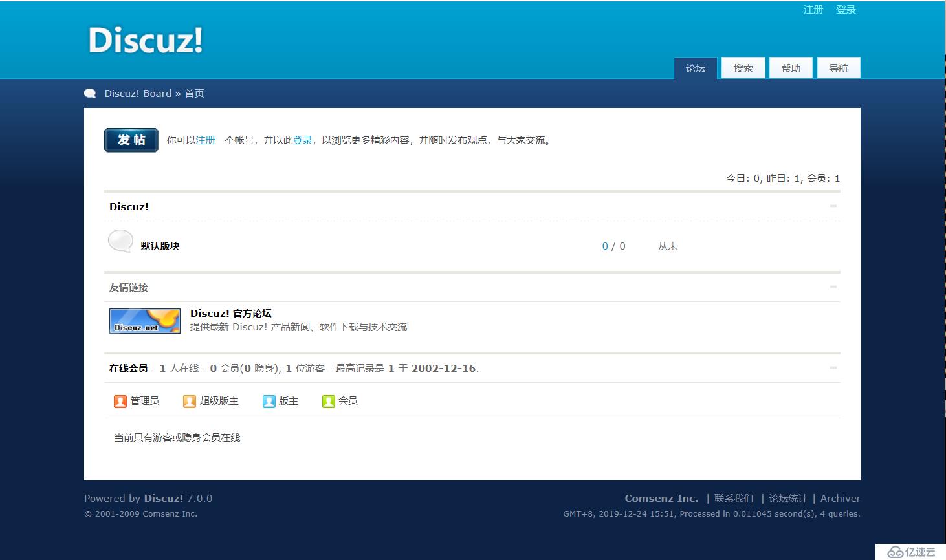
Task: Open 论坛统计 footer link
Action: (788, 499)
